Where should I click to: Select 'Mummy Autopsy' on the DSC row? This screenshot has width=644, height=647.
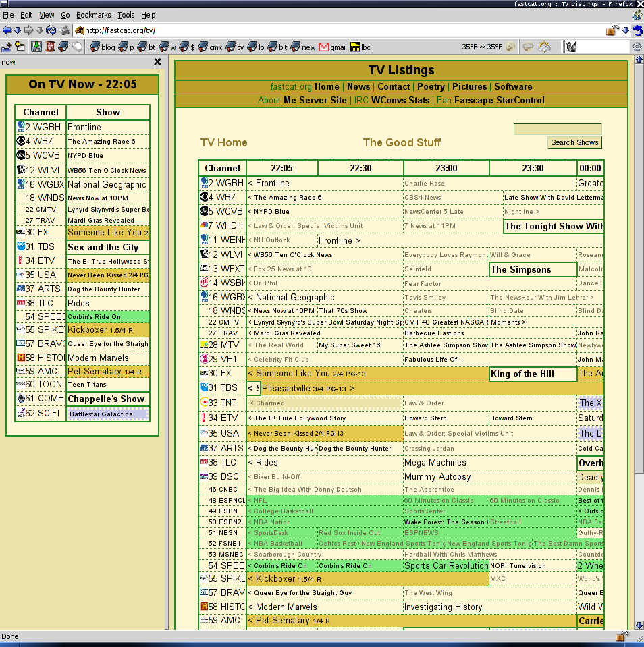pos(437,476)
